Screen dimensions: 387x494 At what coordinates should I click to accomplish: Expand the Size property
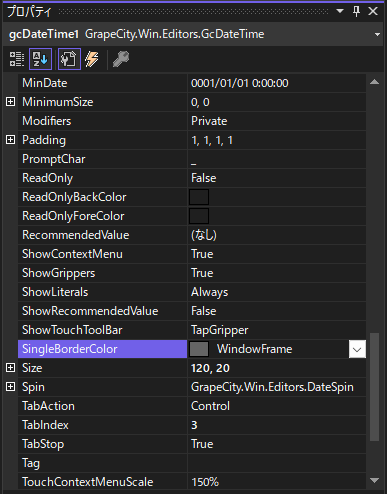coord(11,368)
